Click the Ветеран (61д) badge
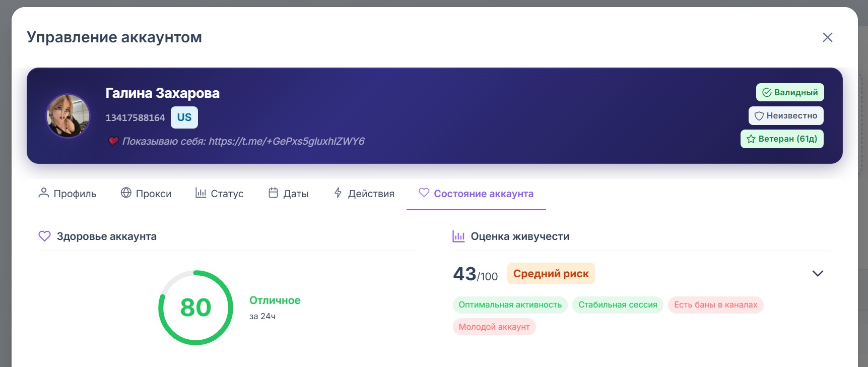This screenshot has height=367, width=868. coord(782,139)
